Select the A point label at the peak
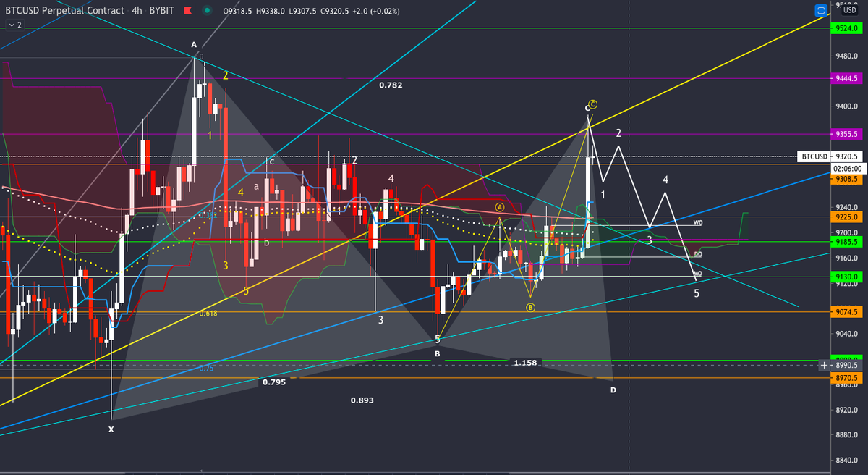This screenshot has width=868, height=475. click(194, 45)
